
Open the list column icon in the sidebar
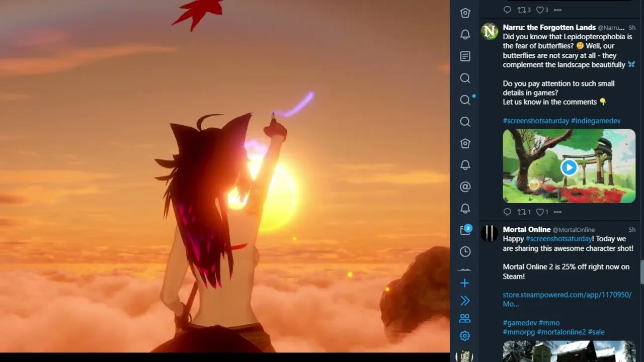click(465, 56)
